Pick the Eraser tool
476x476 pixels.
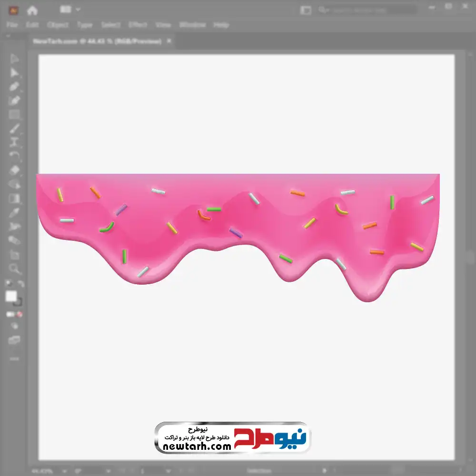15,170
